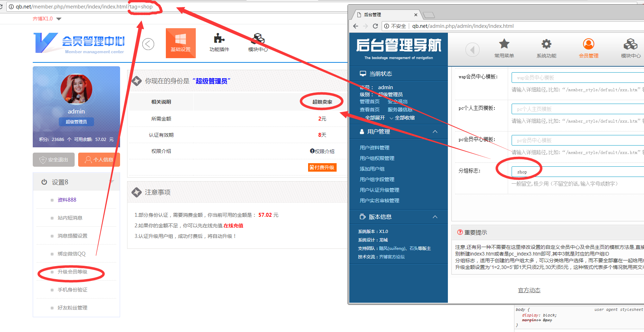Click left arrow circle in admin navigation

click(472, 50)
